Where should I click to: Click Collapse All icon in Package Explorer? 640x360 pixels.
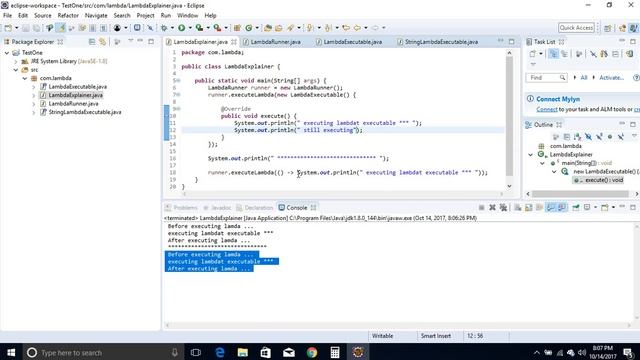[x=92, y=42]
